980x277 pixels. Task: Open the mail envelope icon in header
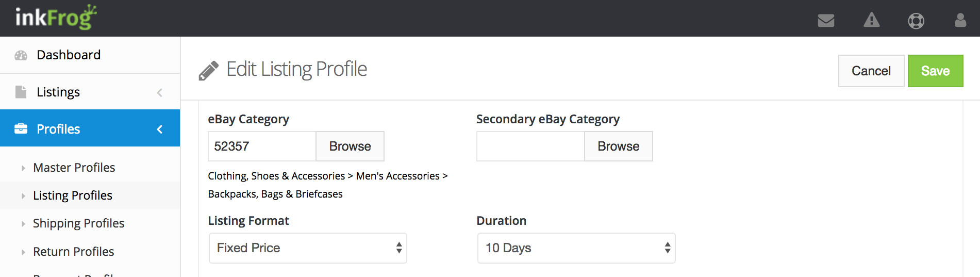point(826,21)
